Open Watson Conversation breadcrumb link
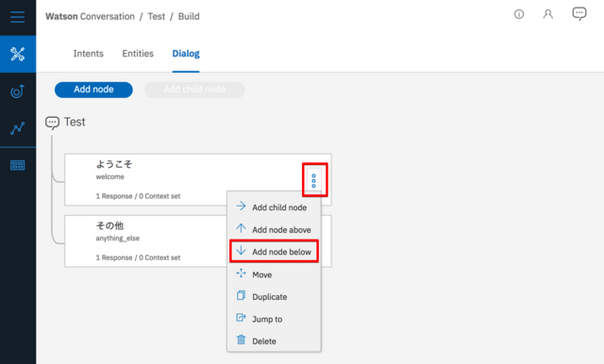This screenshot has height=364, width=604. tap(91, 17)
